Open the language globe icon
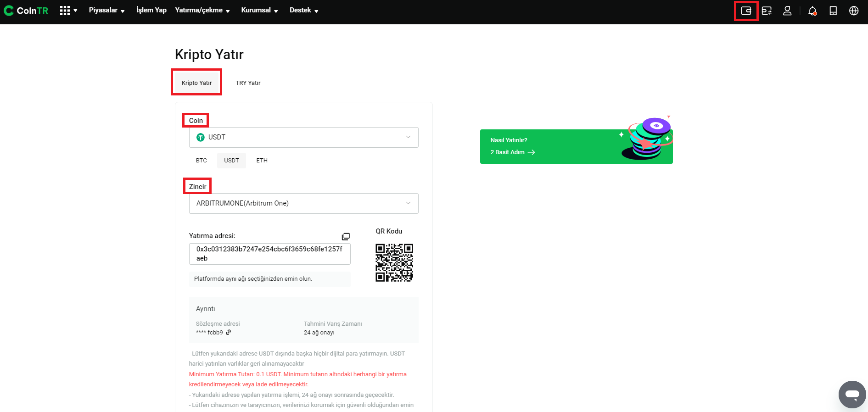 tap(854, 11)
